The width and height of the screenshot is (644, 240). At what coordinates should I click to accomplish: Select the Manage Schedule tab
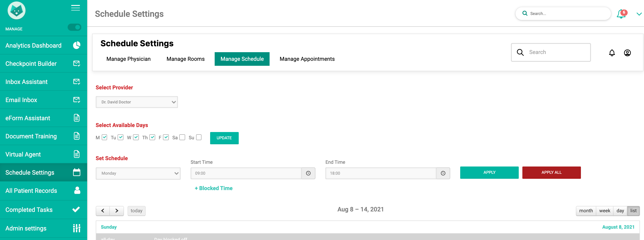click(242, 59)
